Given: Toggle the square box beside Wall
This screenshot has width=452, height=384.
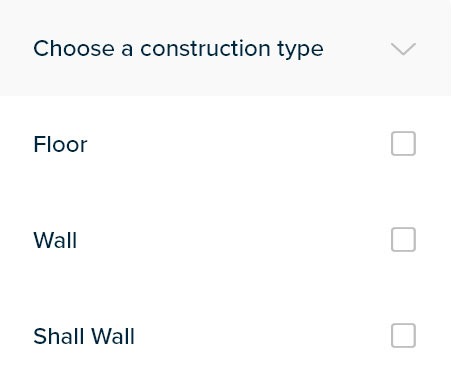Looking at the screenshot, I should click(403, 240).
